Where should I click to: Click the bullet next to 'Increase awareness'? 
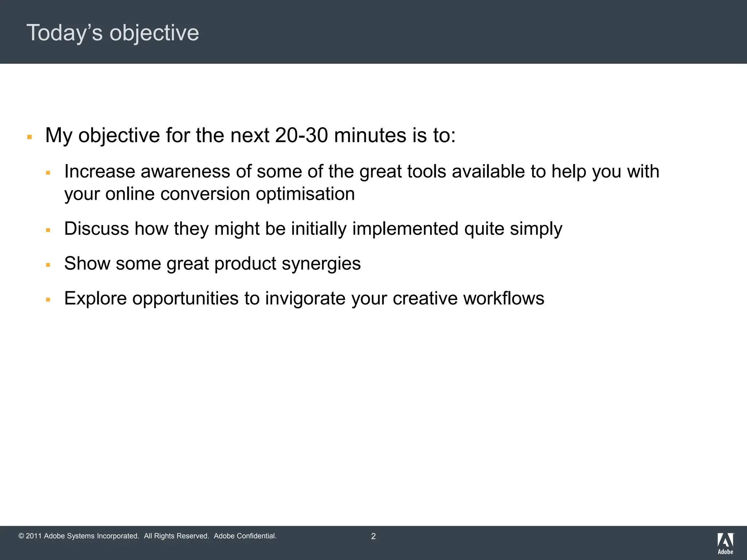(48, 173)
